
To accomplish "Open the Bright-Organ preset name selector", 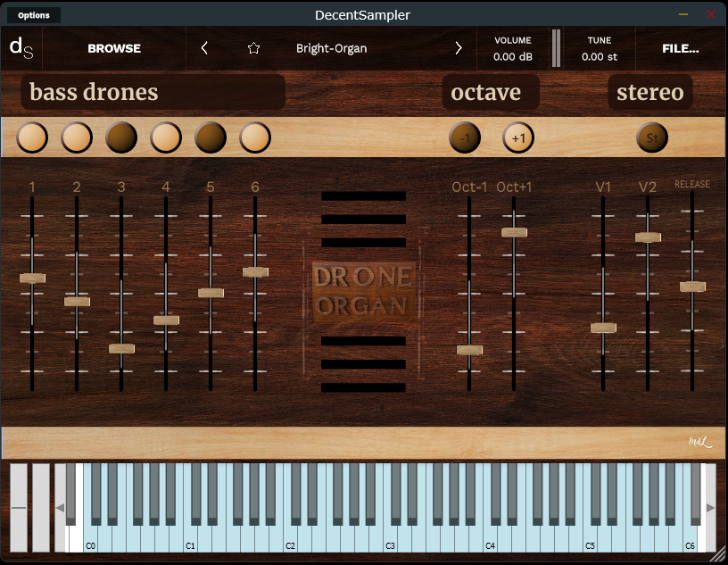I will click(x=331, y=48).
